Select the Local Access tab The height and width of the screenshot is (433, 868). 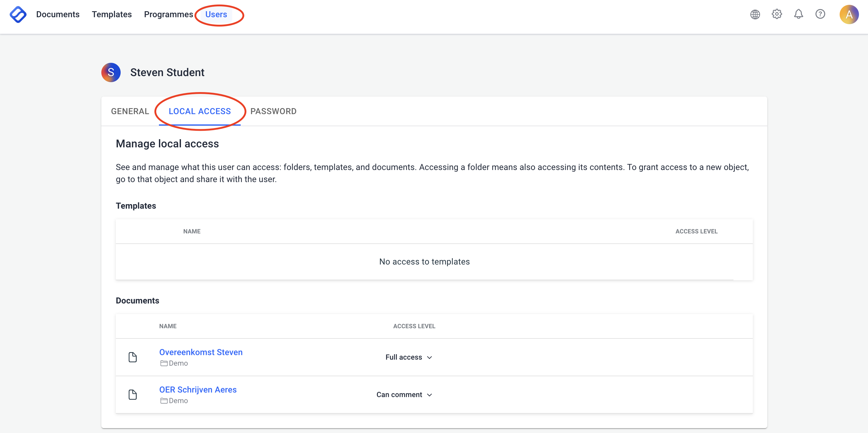tap(200, 111)
